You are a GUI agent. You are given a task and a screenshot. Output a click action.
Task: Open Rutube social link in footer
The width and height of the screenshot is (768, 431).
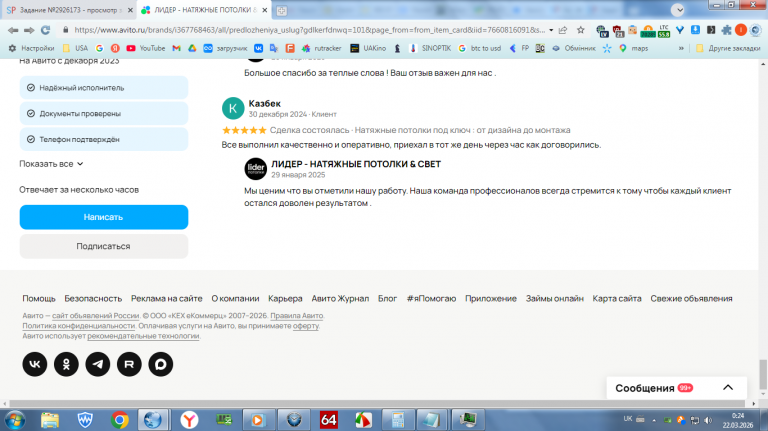(x=129, y=364)
